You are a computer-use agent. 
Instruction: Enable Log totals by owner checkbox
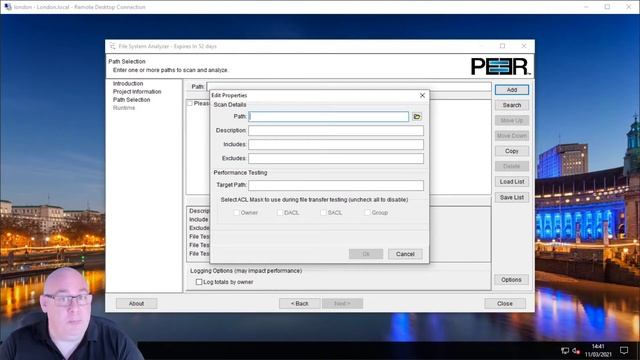[199, 282]
